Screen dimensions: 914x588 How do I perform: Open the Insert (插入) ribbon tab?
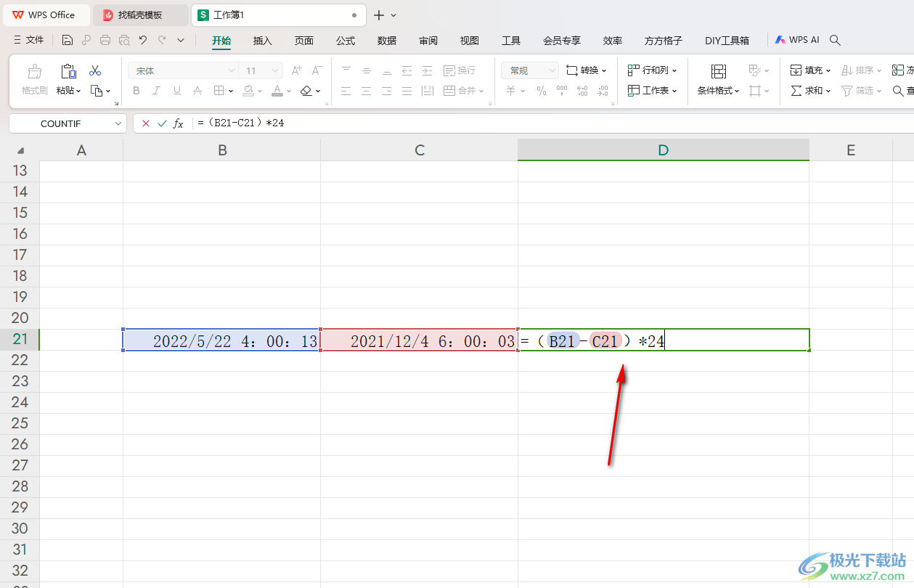point(263,41)
